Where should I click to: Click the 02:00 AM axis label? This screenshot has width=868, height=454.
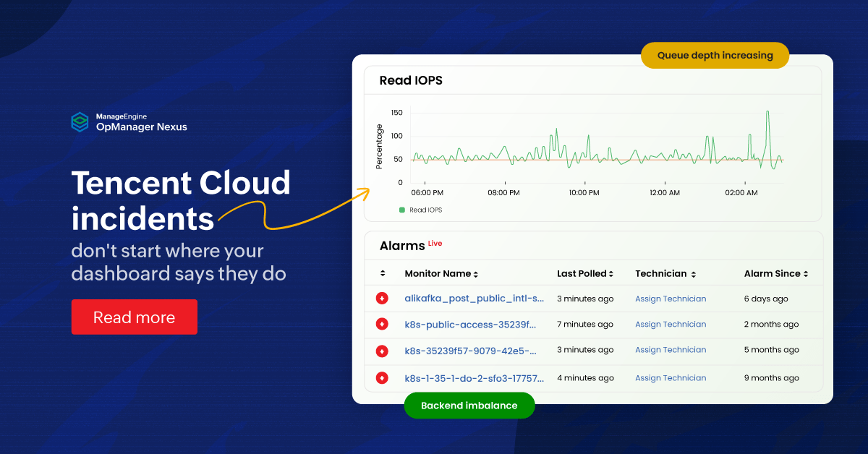tap(741, 193)
